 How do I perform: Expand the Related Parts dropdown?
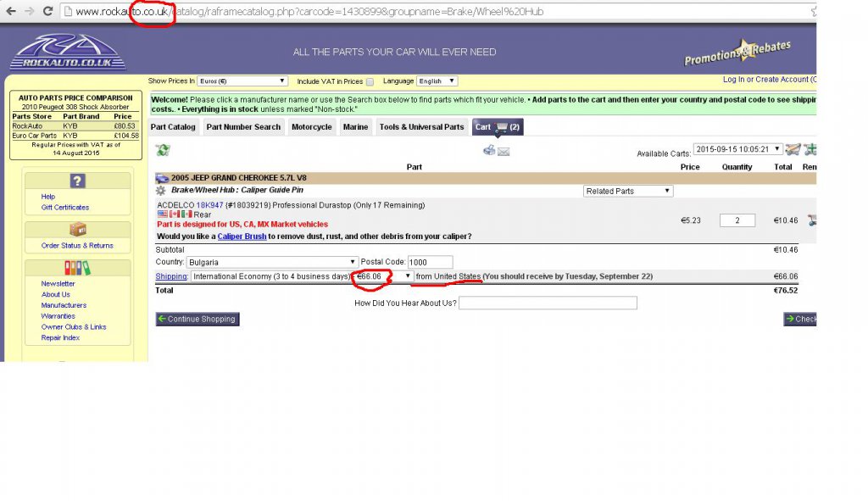628,191
